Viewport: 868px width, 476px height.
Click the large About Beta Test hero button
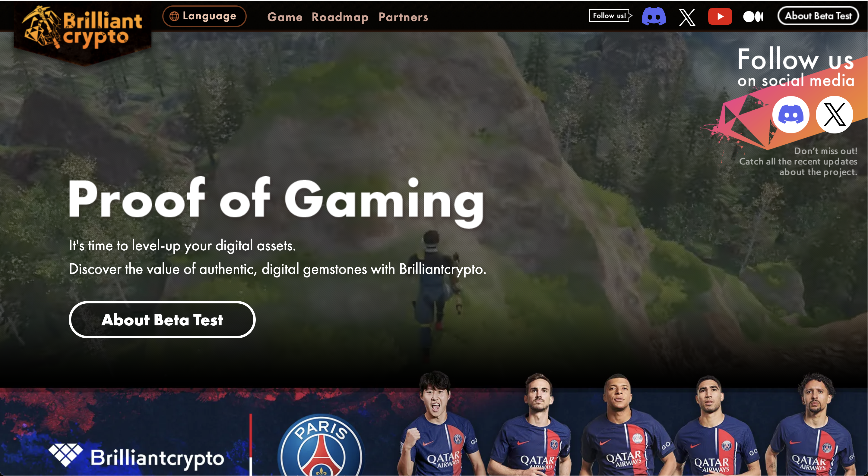162,319
